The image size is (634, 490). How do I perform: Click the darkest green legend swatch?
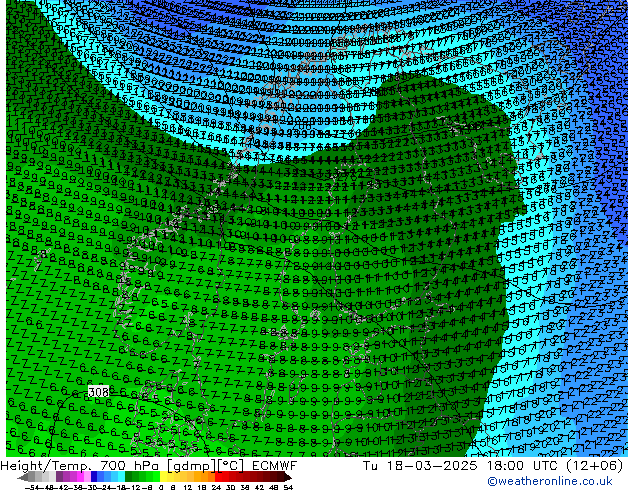pos(129,477)
